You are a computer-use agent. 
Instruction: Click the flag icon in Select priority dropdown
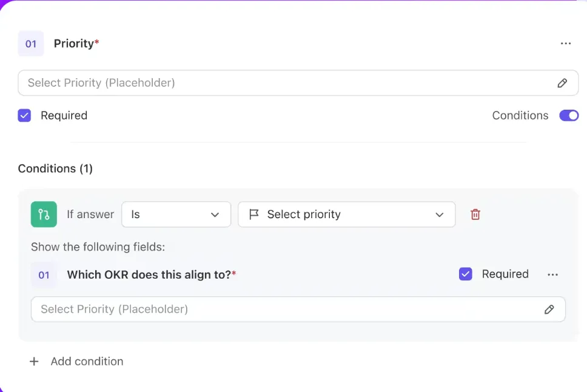pos(255,214)
